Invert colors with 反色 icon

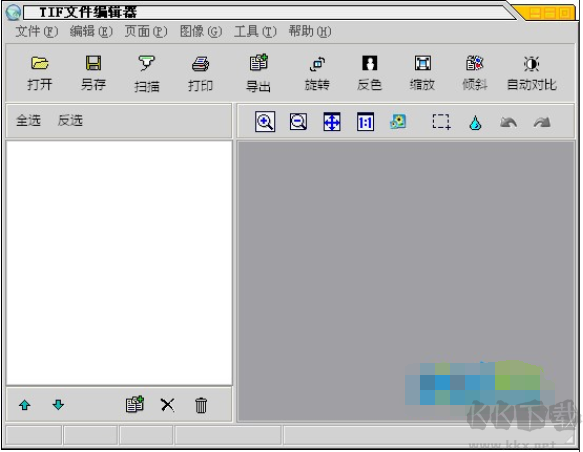click(x=370, y=63)
